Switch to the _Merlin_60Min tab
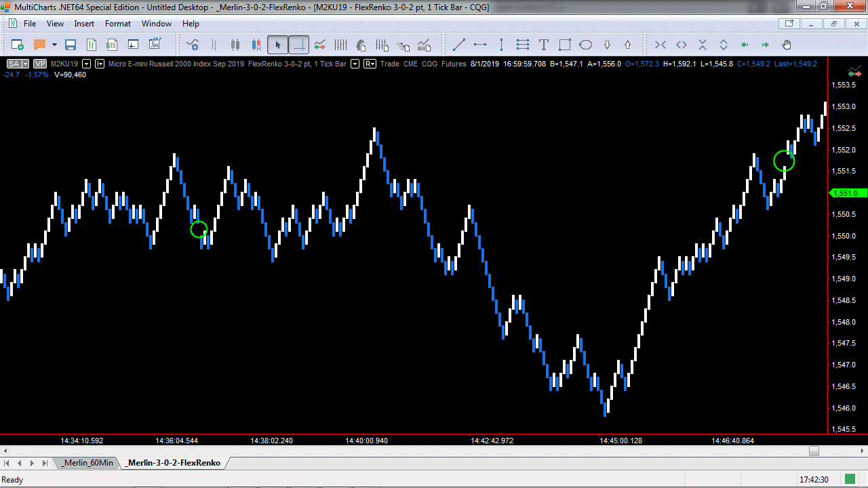The width and height of the screenshot is (868, 488). coord(87,463)
